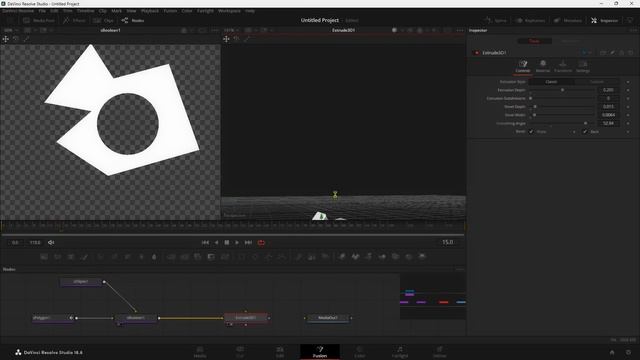
Task: Click the Extrusion Depth slider
Action: (562, 90)
